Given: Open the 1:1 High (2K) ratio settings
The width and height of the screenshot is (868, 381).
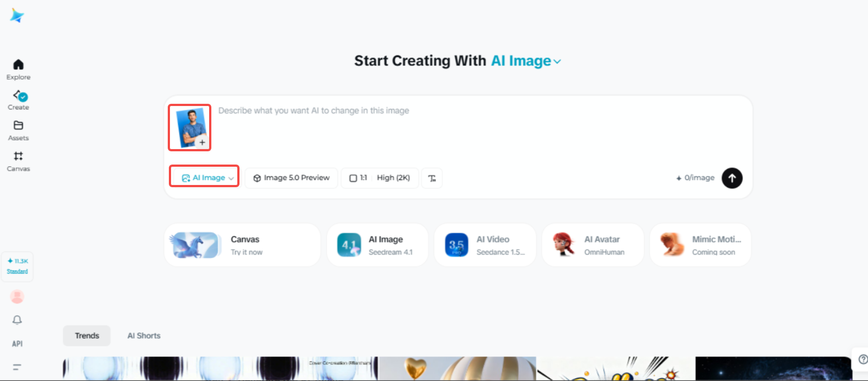Looking at the screenshot, I should coord(380,178).
